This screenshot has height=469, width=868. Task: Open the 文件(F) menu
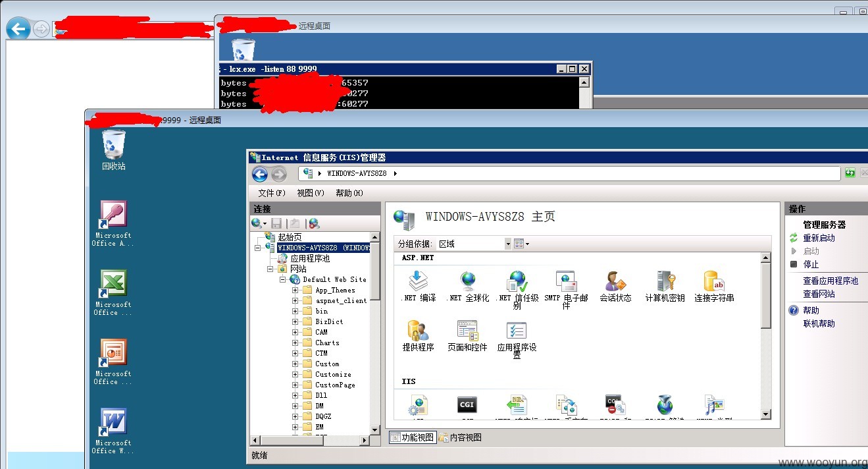coord(272,193)
